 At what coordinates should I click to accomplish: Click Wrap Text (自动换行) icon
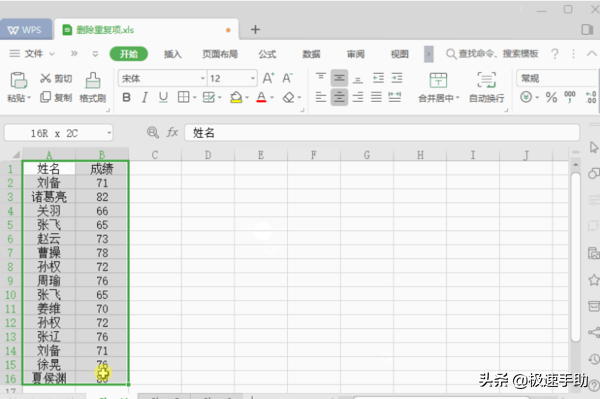click(486, 80)
